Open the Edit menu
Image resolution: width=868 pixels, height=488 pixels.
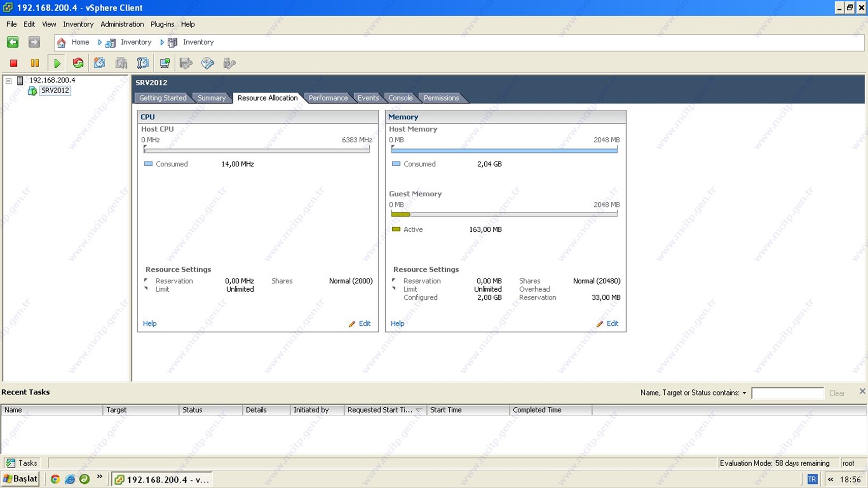coord(29,24)
